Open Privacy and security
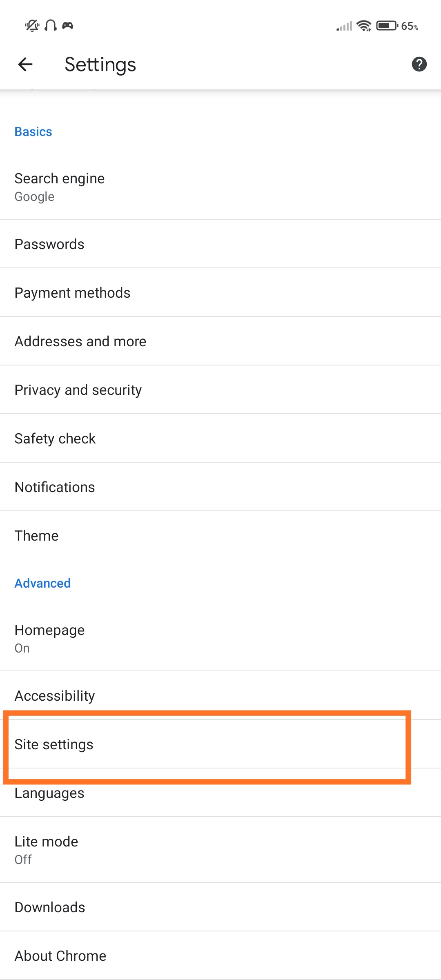441x980 pixels. 220,390
